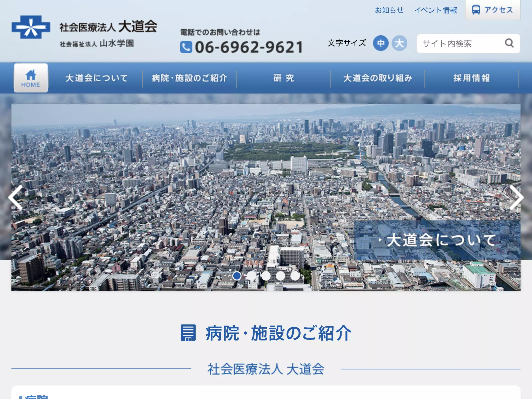Set text size to large (大)
The image size is (532, 399).
[399, 43]
